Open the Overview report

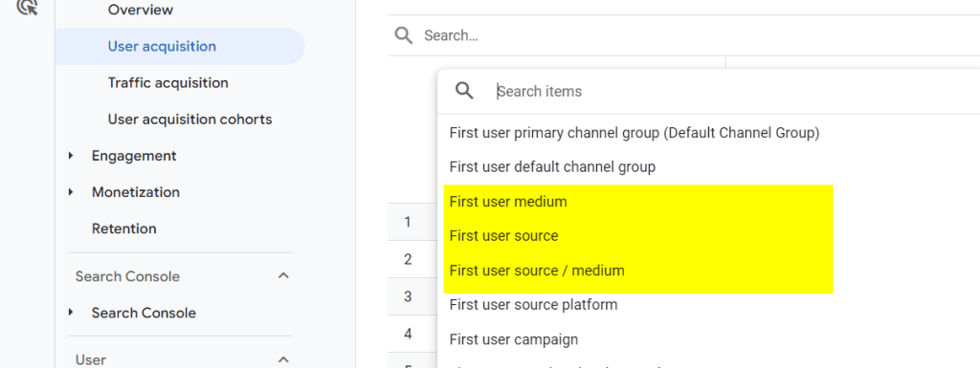[141, 10]
